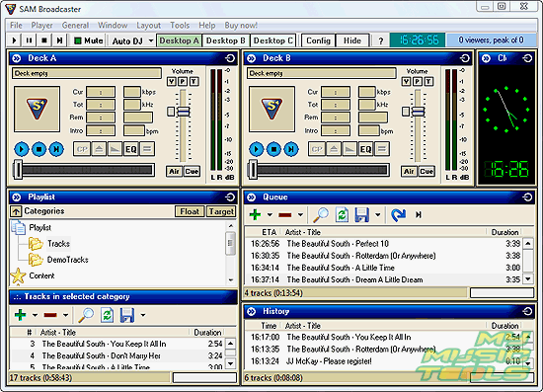This screenshot has width=543, height=392.
Task: Click the Queue blue redo arrow icon
Action: 398,215
